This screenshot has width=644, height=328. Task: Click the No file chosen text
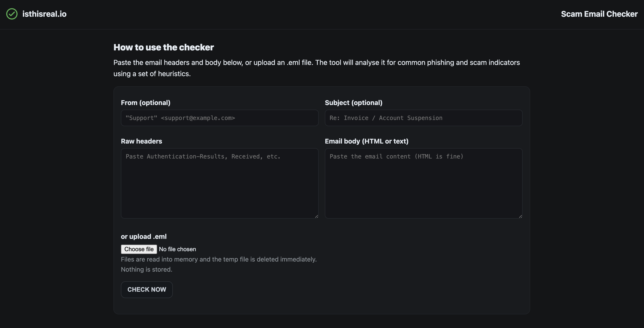(x=178, y=249)
